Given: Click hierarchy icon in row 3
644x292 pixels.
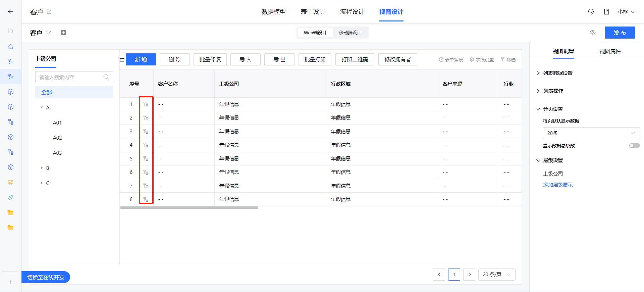Looking at the screenshot, I should [x=146, y=132].
